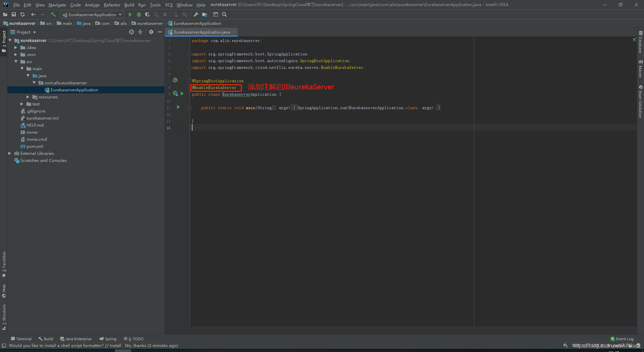Open Bean Validation side panel
This screenshot has height=352, width=644.
(x=640, y=102)
